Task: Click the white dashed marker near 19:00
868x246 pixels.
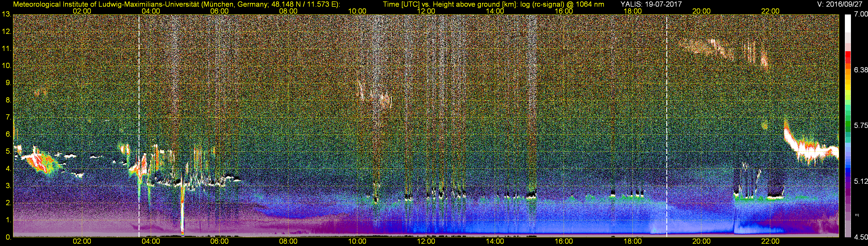Action: 667,126
